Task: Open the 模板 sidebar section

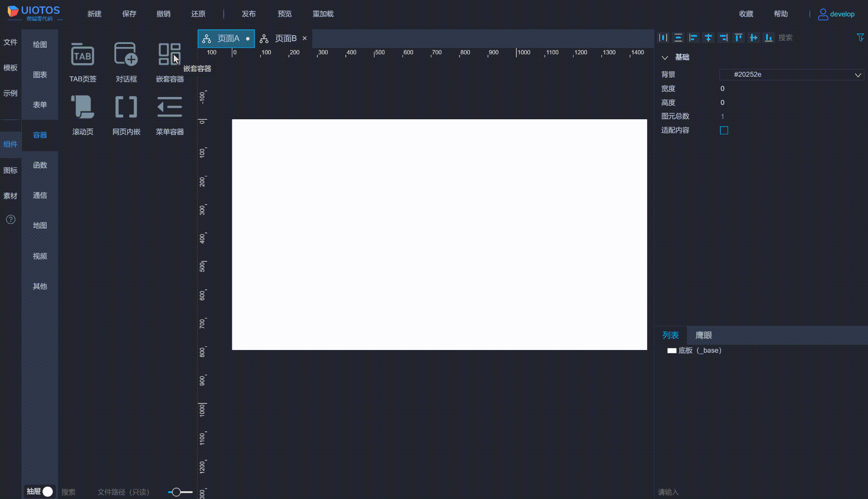Action: pos(11,68)
